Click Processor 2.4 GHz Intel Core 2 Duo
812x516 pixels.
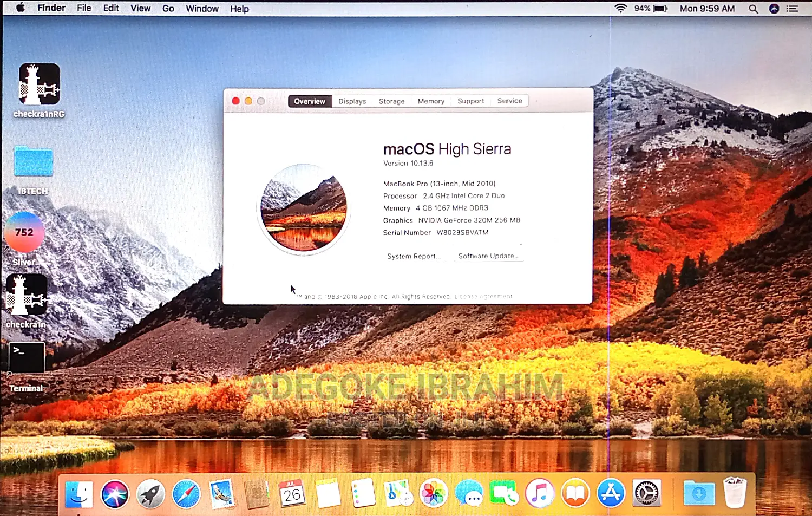[x=444, y=196]
